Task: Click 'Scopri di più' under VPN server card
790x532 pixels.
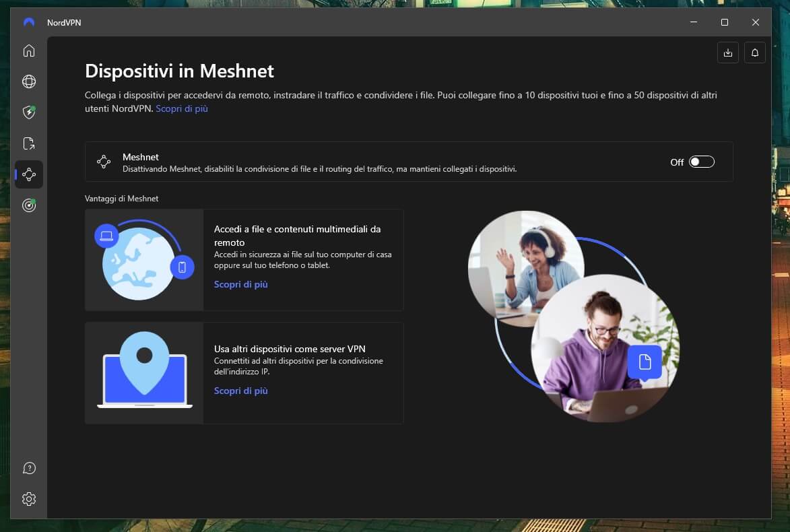Action: (241, 391)
